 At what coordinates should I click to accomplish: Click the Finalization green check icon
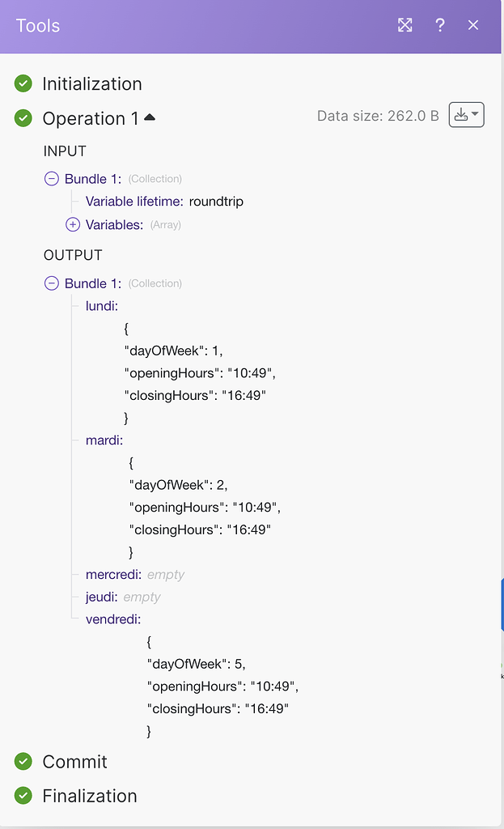click(x=23, y=795)
